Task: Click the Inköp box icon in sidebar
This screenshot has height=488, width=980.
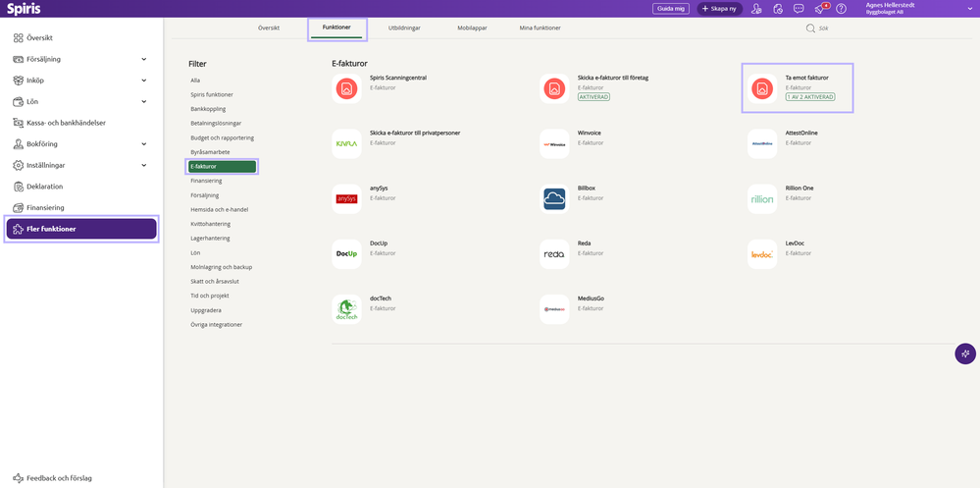Action: (x=18, y=81)
